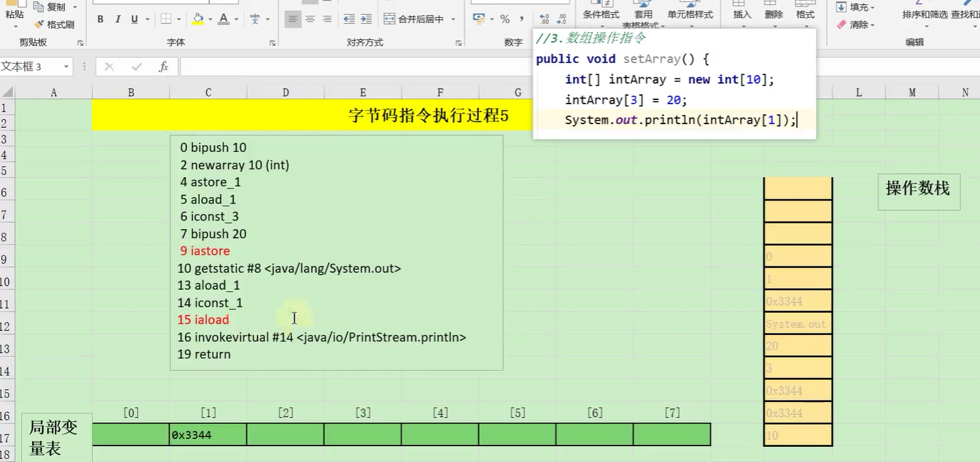
Task: Click the '2 newarray 10 (int)' line
Action: click(235, 165)
